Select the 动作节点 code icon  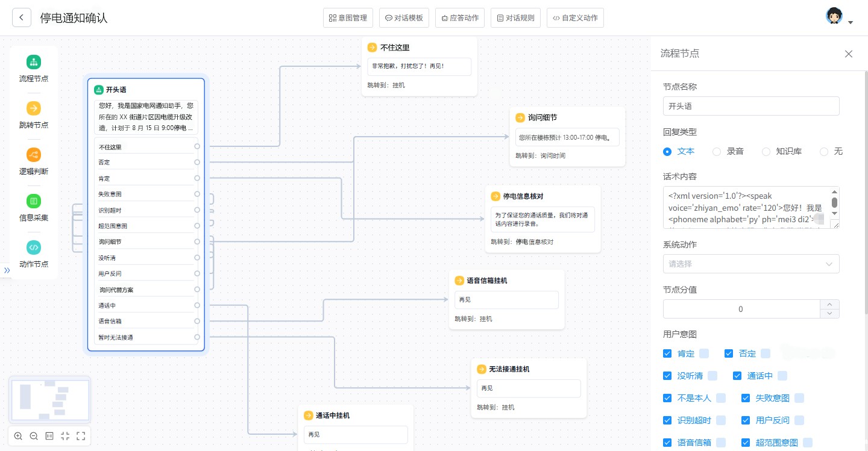point(34,247)
